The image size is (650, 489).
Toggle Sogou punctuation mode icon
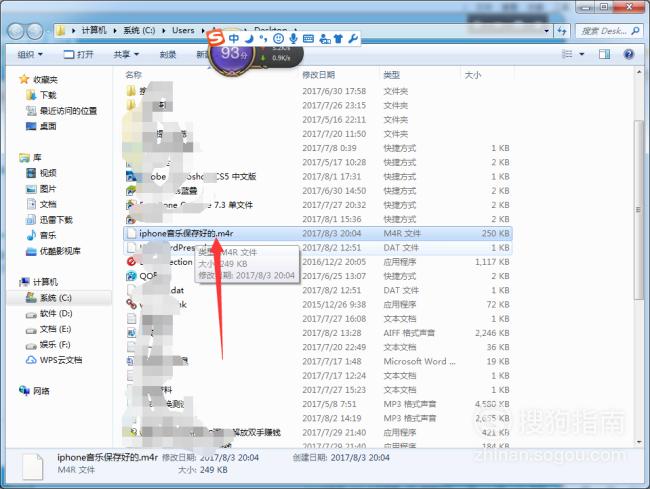pos(263,39)
